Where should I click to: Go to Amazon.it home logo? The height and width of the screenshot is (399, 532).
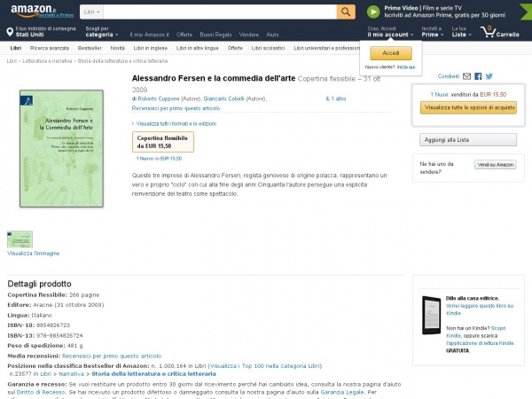(x=34, y=11)
